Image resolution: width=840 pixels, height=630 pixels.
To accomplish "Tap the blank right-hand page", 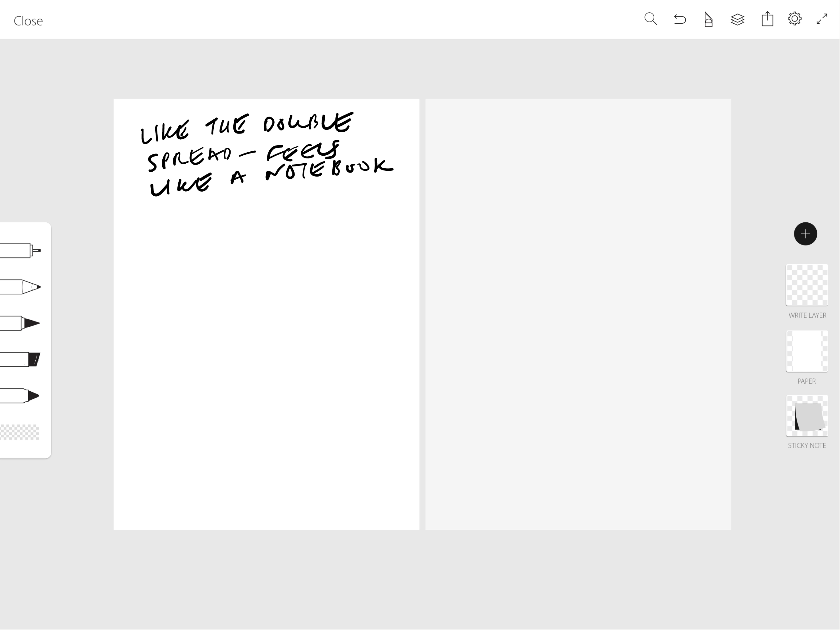I will 578,314.
